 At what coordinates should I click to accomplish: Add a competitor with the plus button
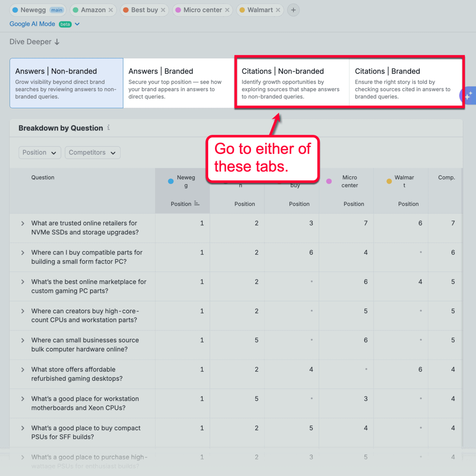[x=293, y=10]
